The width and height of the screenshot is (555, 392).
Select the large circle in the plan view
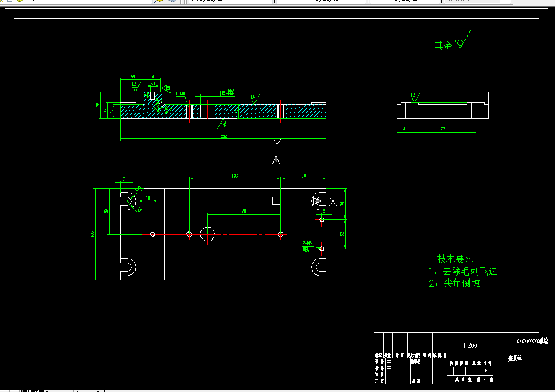click(207, 234)
